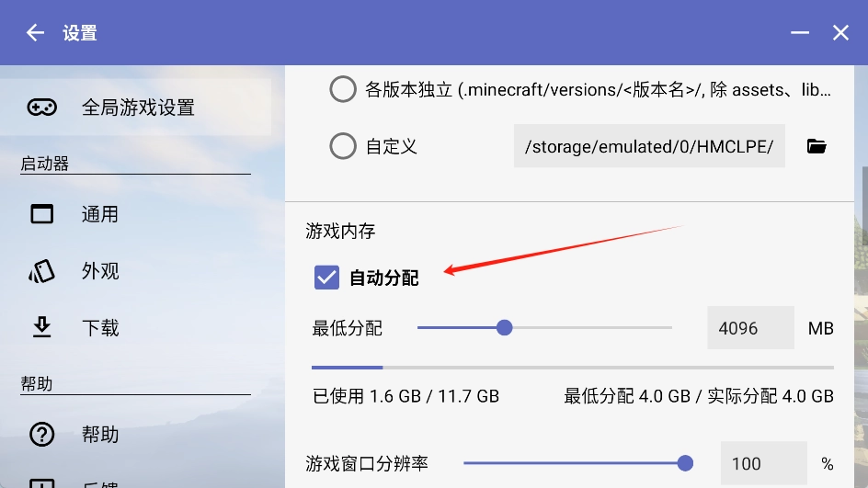This screenshot has width=868, height=488.
Task: Close the settings window
Action: point(840,33)
